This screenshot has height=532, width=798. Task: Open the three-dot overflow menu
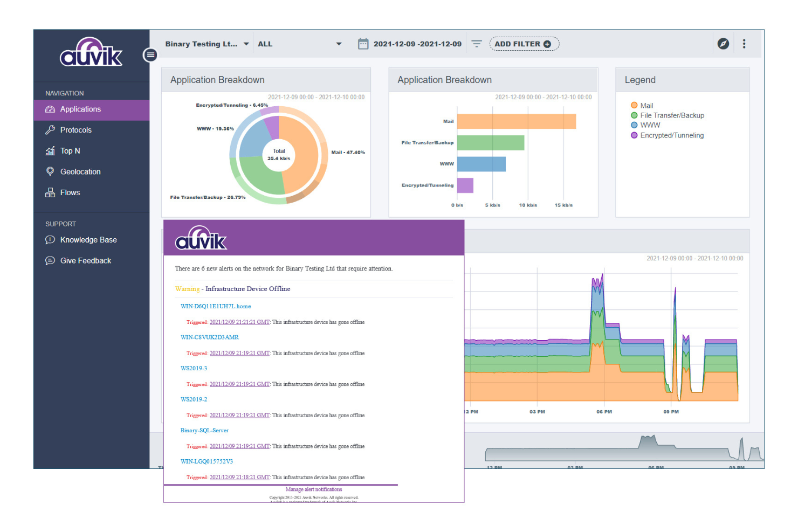click(745, 44)
